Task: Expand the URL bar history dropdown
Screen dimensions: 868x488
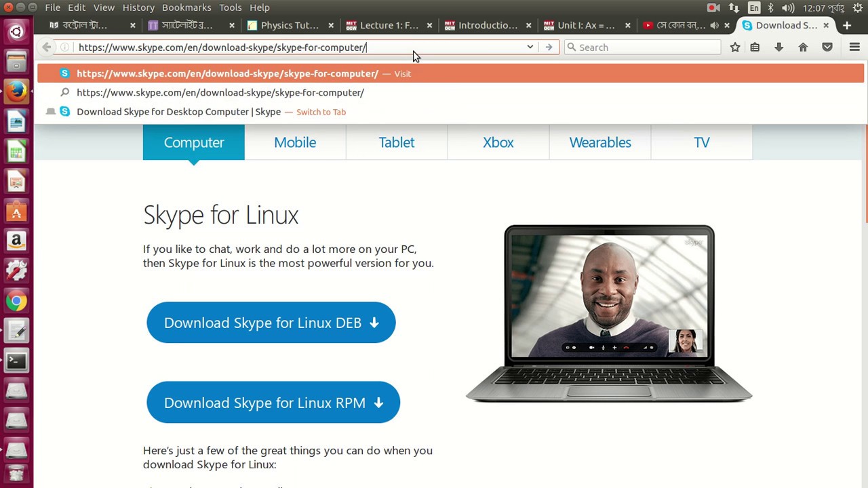Action: [x=530, y=47]
